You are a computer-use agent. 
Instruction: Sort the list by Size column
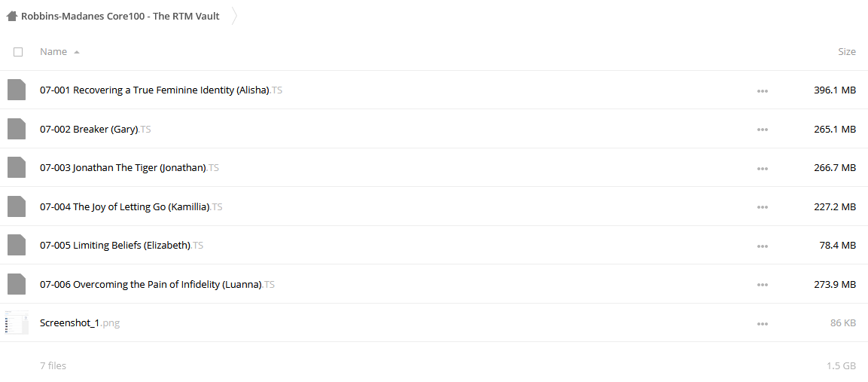coord(846,51)
